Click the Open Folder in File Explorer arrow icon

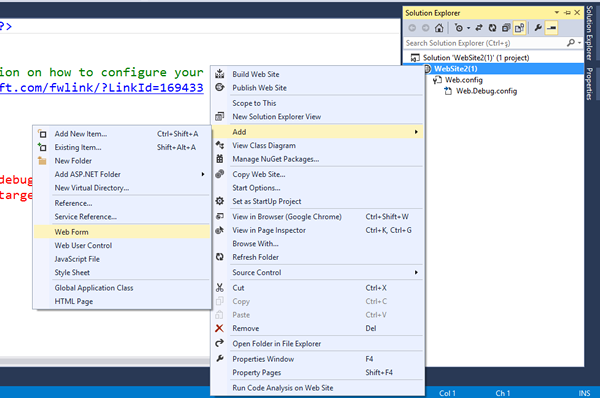coord(220,343)
